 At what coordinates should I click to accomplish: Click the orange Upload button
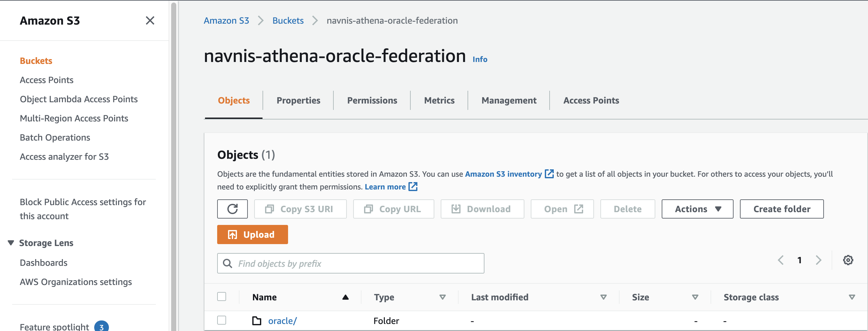pos(252,235)
